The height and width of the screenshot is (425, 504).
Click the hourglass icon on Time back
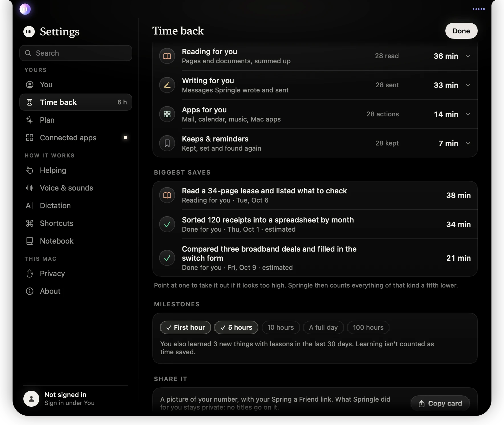point(29,102)
